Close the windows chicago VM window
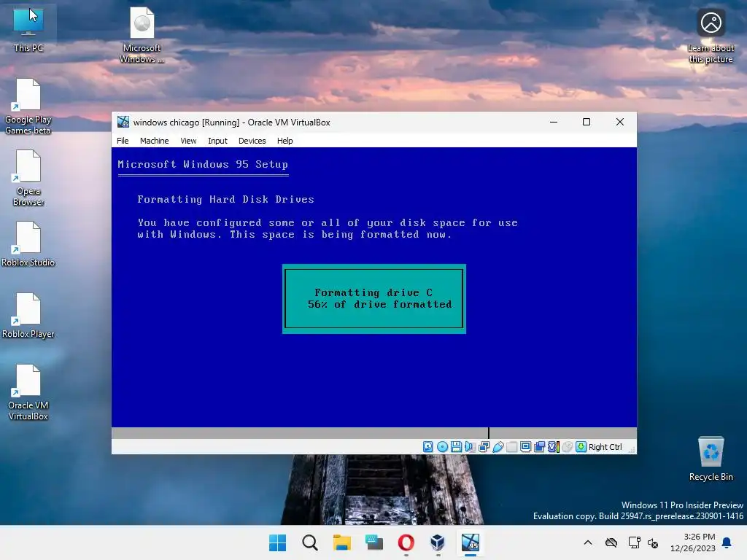Viewport: 747px width, 560px height. [x=620, y=122]
